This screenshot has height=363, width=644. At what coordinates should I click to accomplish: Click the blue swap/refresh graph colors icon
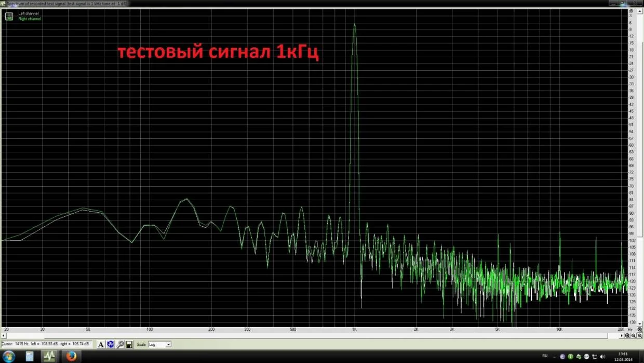pos(111,344)
